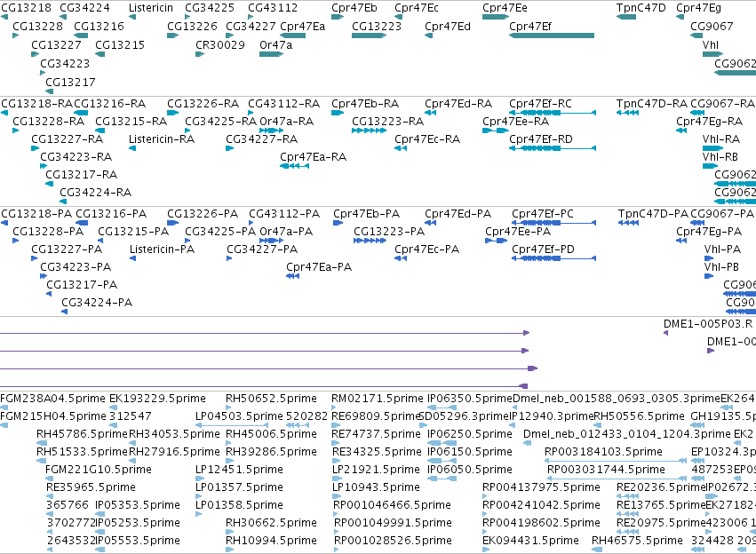
Task: Click the TpnC47D gene label
Action: pyautogui.click(x=641, y=8)
